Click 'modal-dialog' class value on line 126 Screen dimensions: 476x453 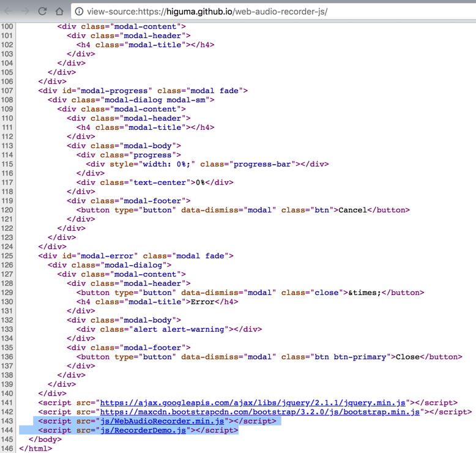coord(133,265)
